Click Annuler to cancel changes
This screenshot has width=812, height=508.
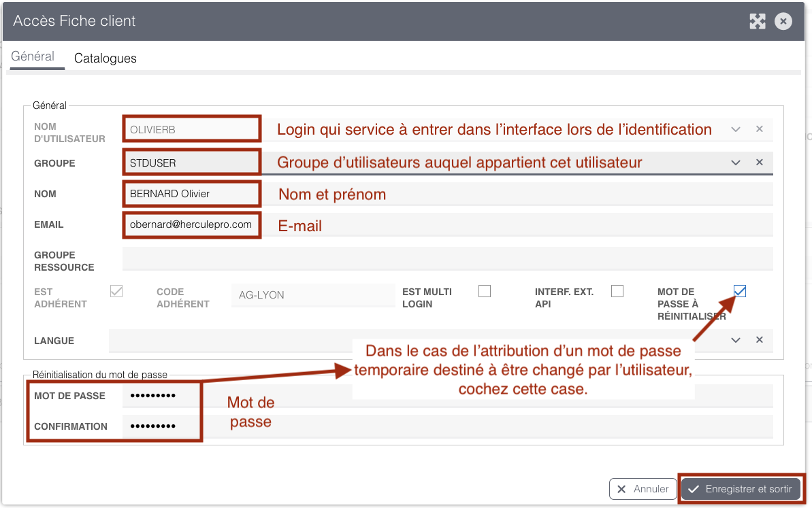tap(643, 489)
